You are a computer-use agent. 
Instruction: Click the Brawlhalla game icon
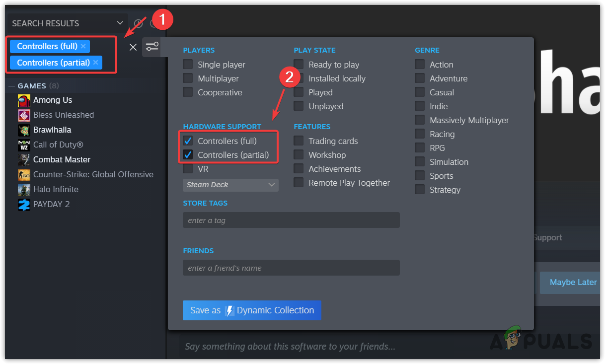(x=24, y=130)
